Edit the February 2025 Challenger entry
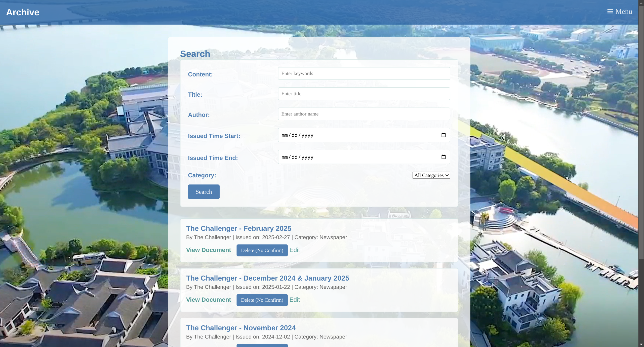 coord(294,250)
